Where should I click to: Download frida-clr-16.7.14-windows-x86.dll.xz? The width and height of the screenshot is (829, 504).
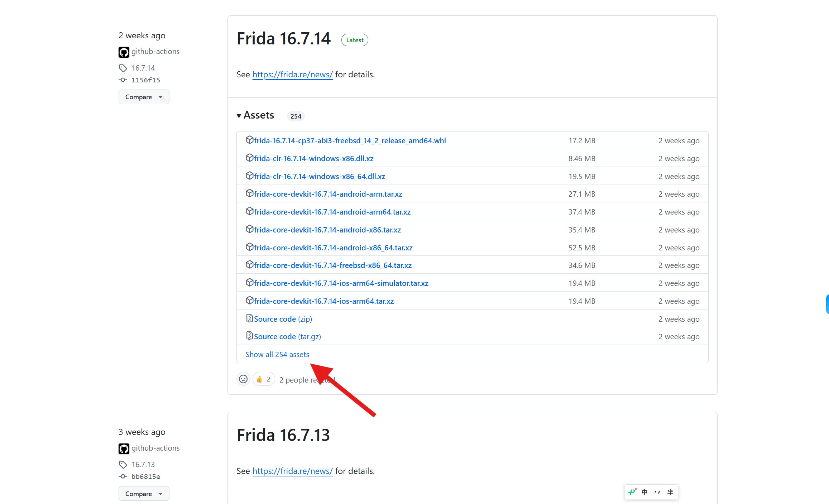tap(314, 159)
